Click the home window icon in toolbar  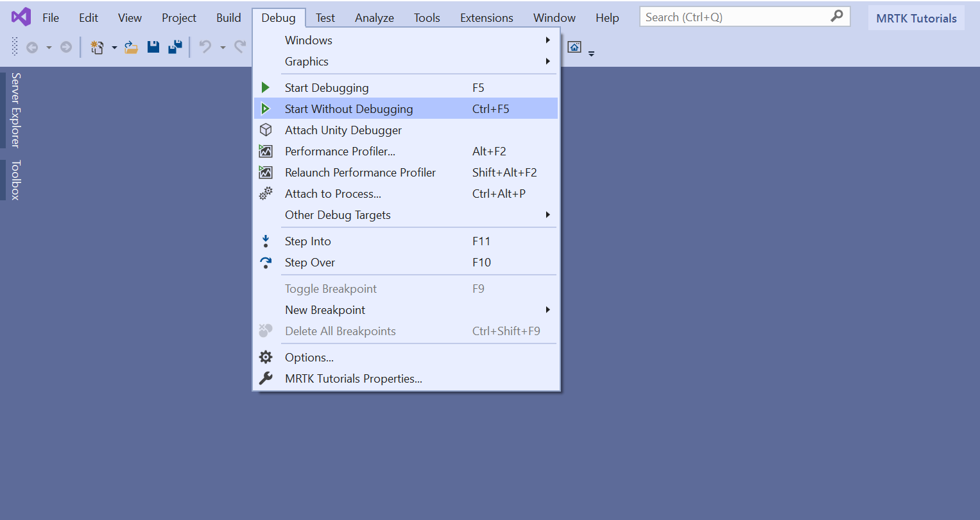point(574,47)
